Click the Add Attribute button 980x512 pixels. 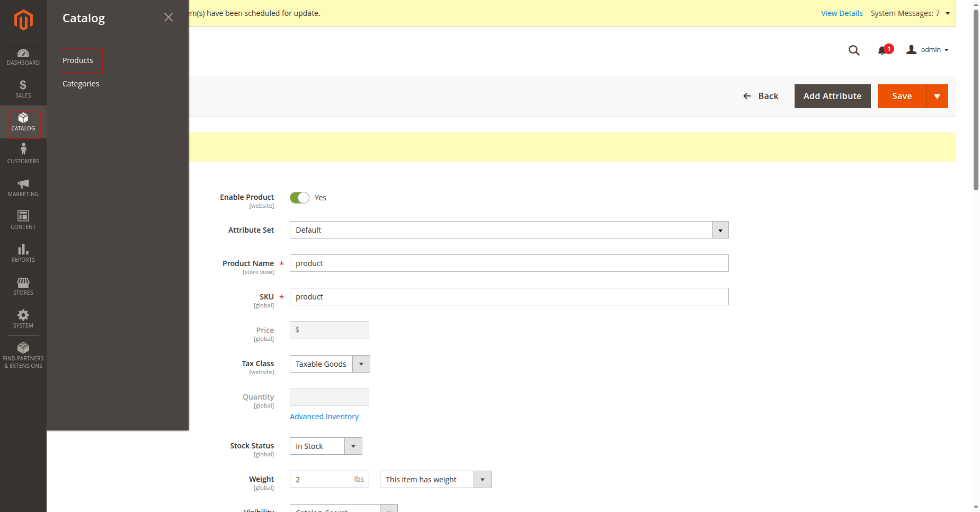click(832, 96)
